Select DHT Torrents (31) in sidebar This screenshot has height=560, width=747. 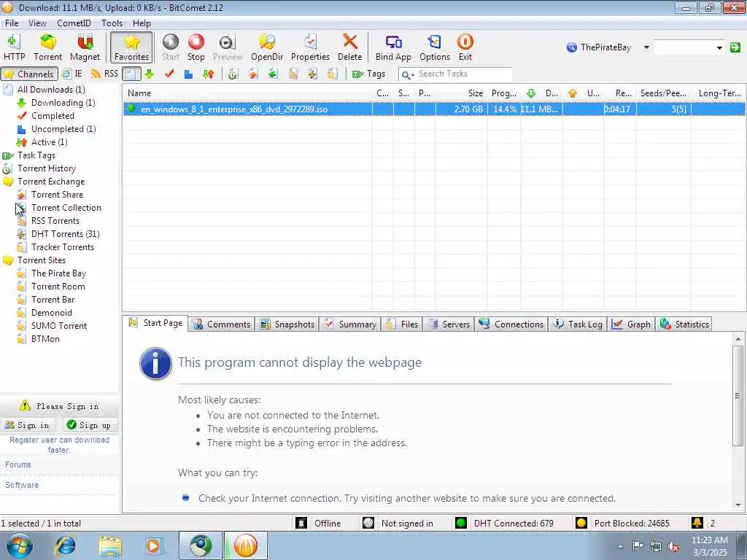tap(65, 234)
